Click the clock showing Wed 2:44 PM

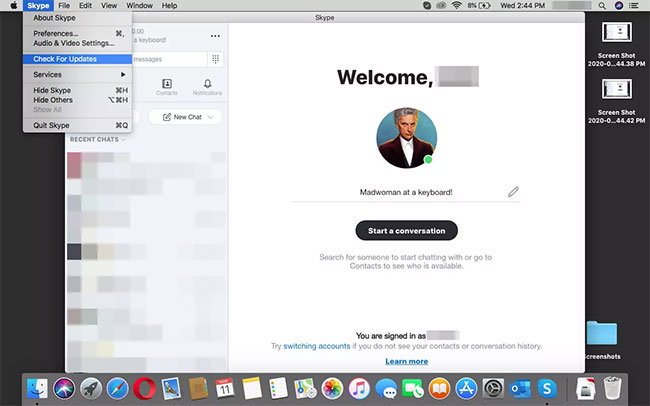522,5
